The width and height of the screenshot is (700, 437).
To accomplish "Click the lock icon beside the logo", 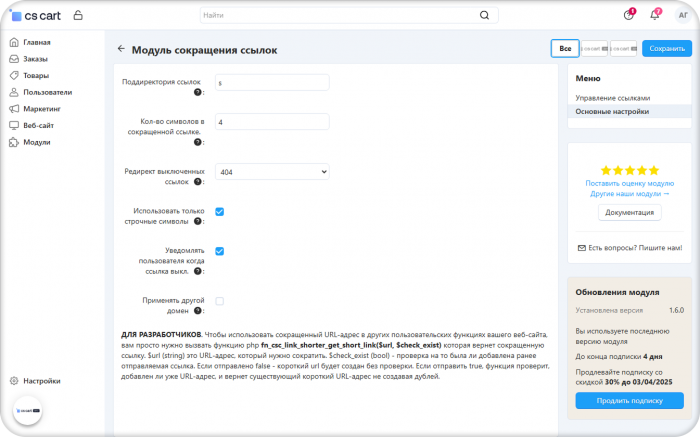I will [x=78, y=15].
